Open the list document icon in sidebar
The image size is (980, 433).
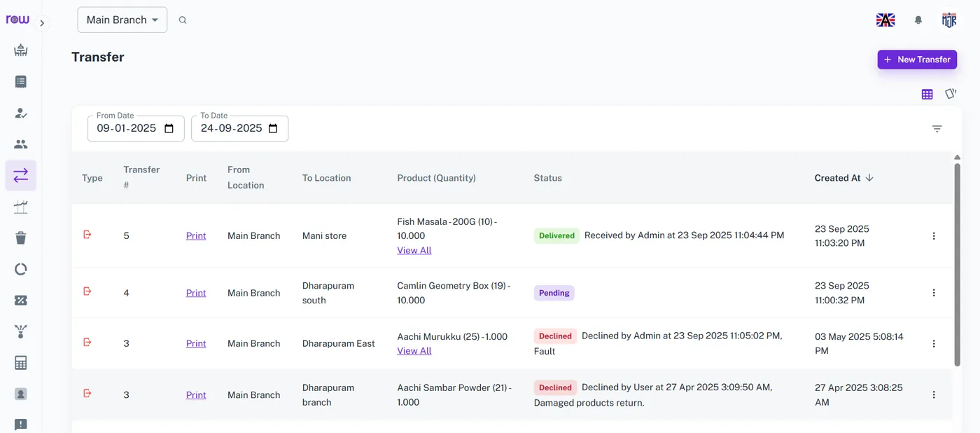(x=21, y=82)
